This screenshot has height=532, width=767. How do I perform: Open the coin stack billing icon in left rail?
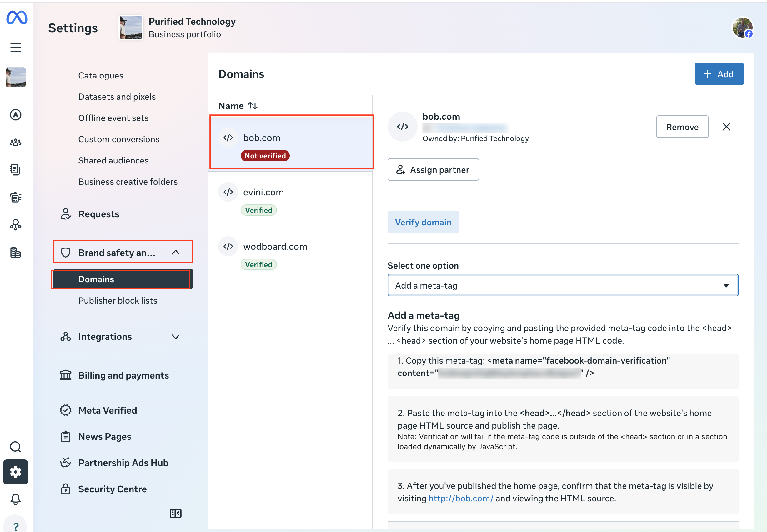pyautogui.click(x=16, y=253)
